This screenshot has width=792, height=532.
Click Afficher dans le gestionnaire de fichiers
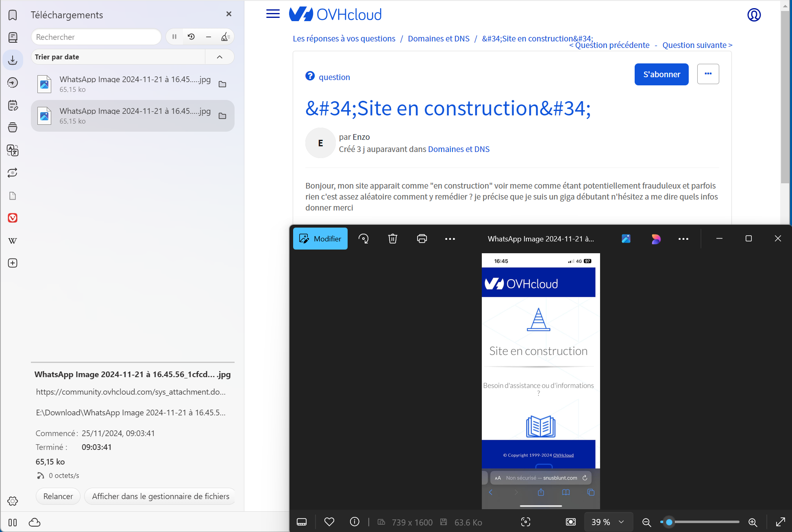(160, 496)
